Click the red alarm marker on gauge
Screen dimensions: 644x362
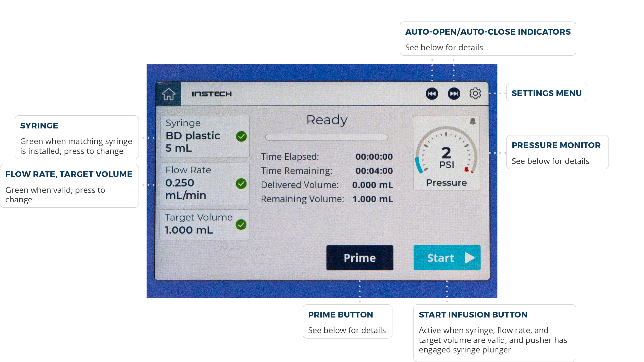click(x=467, y=169)
